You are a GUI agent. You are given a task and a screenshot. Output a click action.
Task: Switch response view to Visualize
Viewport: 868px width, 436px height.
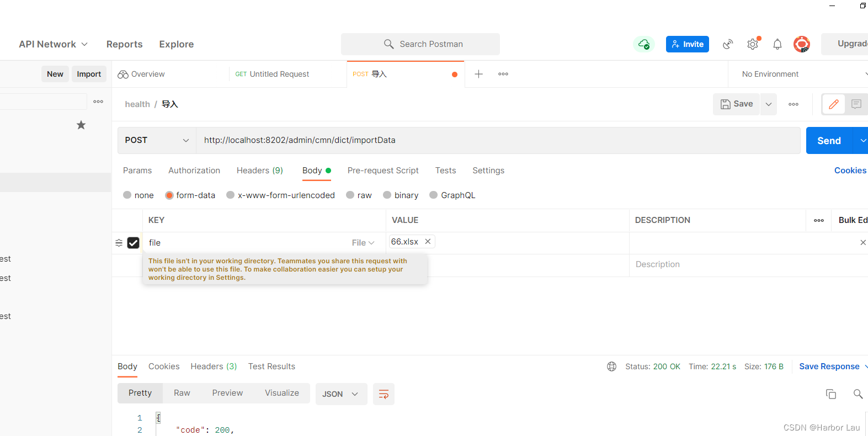coord(282,393)
